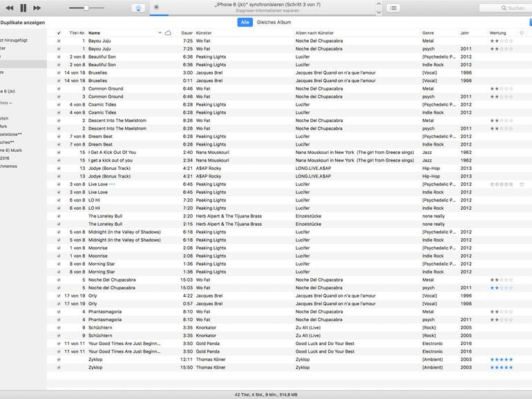Sort by the Genre column
Viewport: 532px width, 399px height.
coord(428,33)
